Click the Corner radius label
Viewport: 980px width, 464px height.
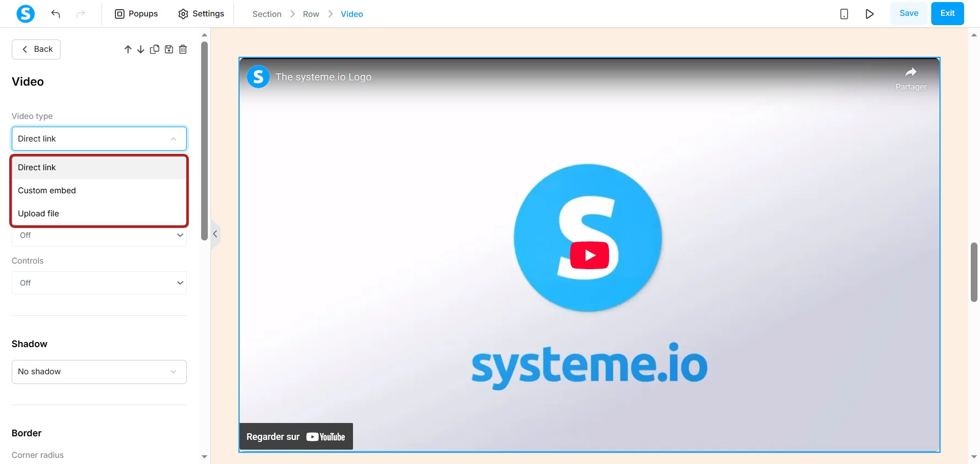(x=37, y=455)
